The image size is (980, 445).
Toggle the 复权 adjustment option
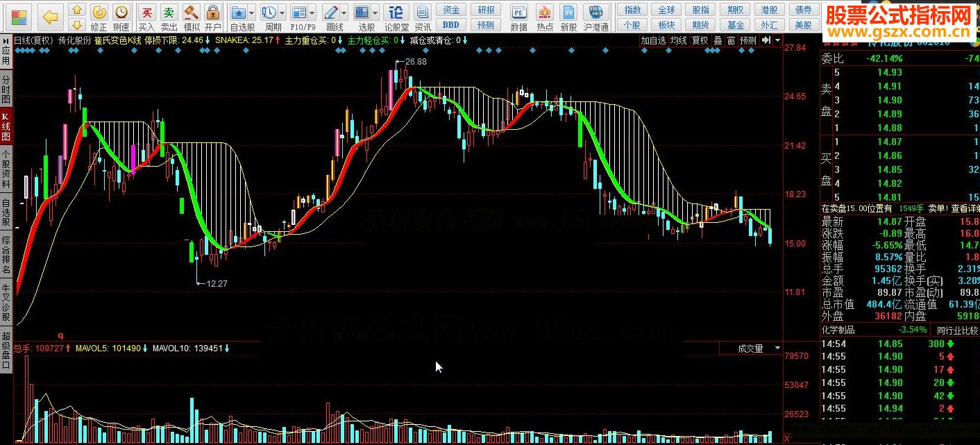coord(699,40)
